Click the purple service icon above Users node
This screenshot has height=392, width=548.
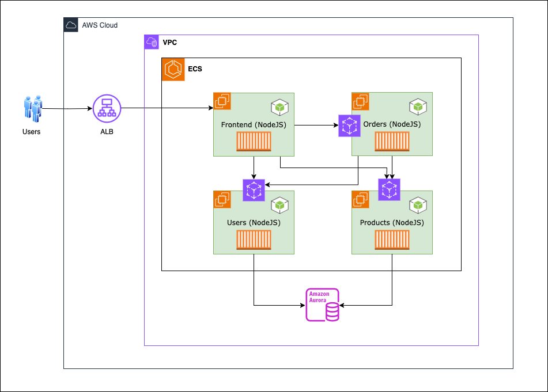click(x=254, y=190)
